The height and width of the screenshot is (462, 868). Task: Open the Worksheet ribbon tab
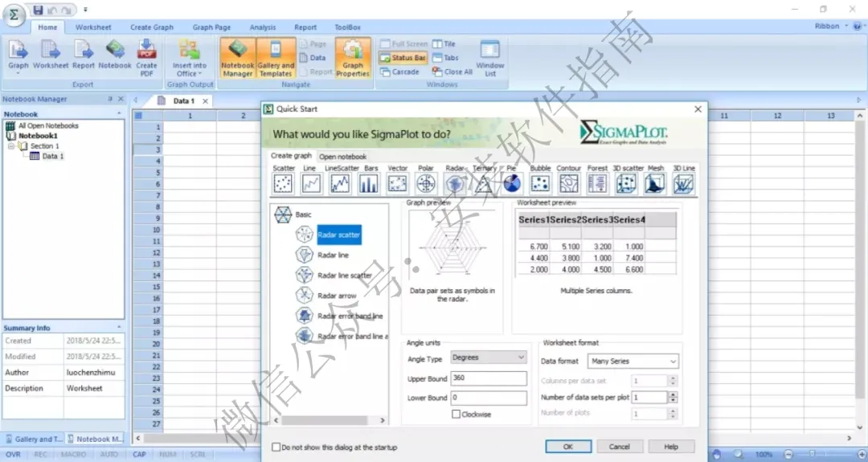pyautogui.click(x=93, y=27)
